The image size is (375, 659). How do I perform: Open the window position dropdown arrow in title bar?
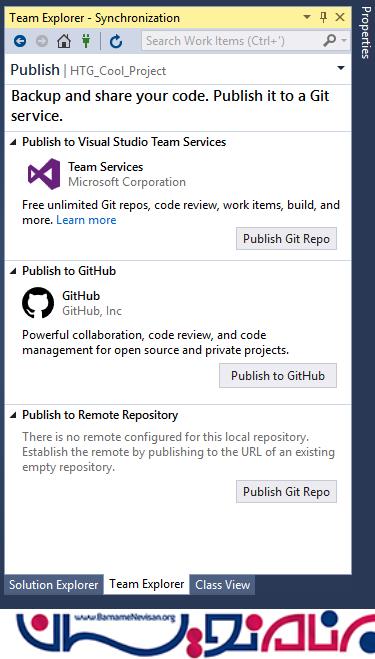point(307,17)
